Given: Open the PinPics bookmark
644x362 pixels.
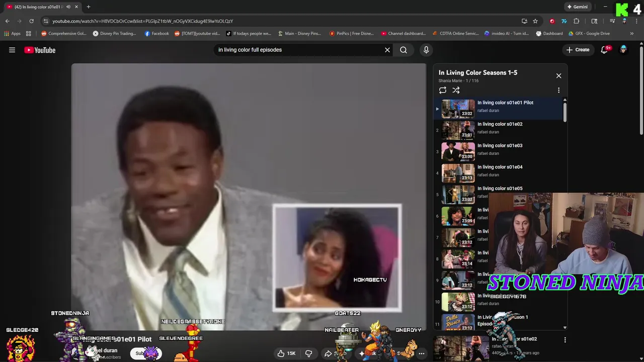Looking at the screenshot, I should pyautogui.click(x=352, y=34).
